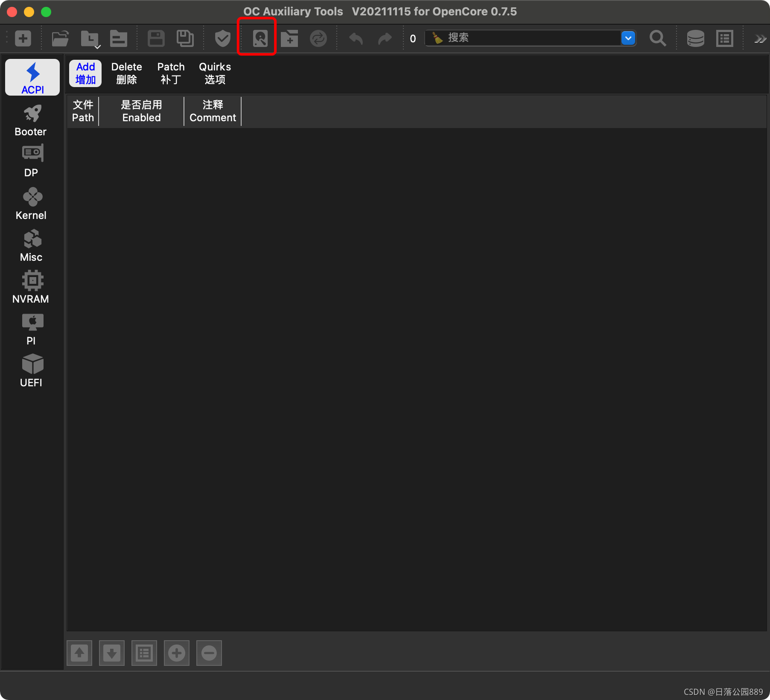This screenshot has width=770, height=700.
Task: Switch to the Quirks 选项 tab
Action: click(215, 73)
